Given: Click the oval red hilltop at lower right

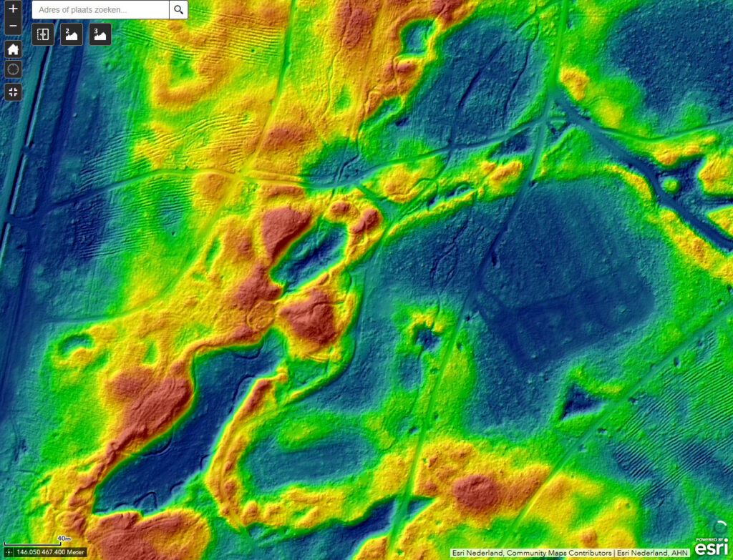Looking at the screenshot, I should pyautogui.click(x=477, y=493).
